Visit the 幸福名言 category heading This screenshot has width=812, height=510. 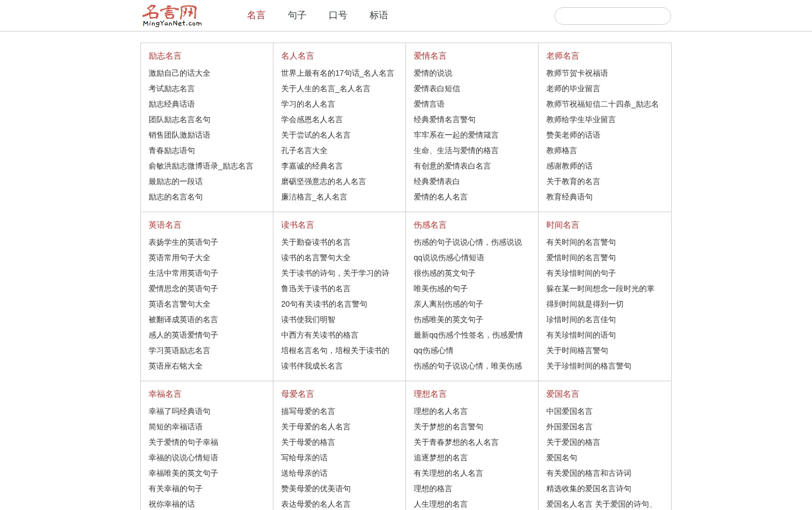[165, 394]
